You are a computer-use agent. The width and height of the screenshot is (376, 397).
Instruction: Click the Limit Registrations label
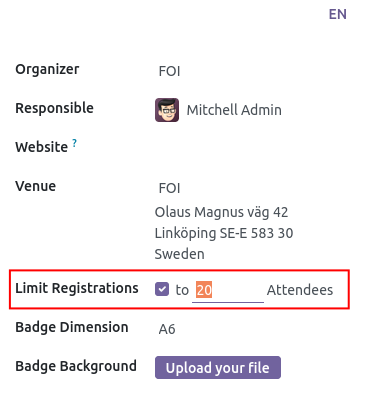click(77, 288)
